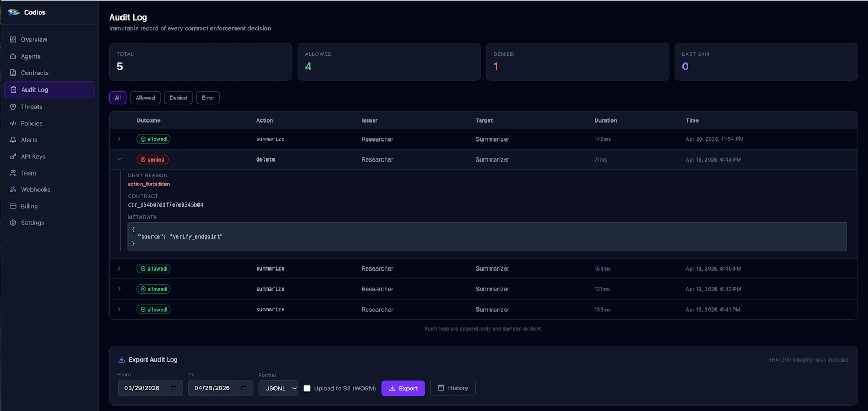Click the Total count card
This screenshot has height=411, width=868.
201,62
